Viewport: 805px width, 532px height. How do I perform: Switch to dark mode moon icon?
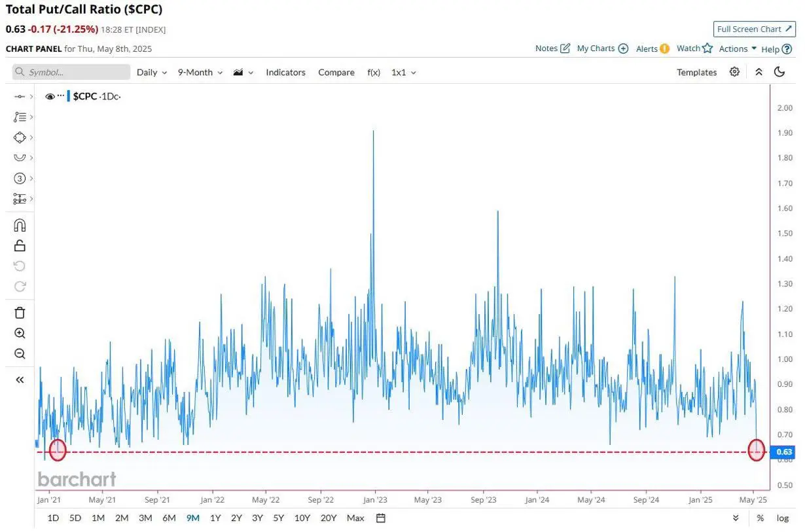(x=779, y=72)
